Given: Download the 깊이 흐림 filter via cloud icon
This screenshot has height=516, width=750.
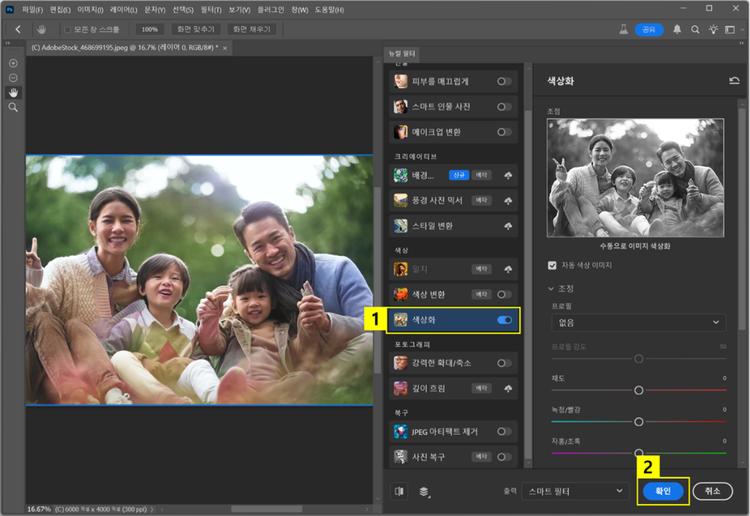Looking at the screenshot, I should pos(508,387).
